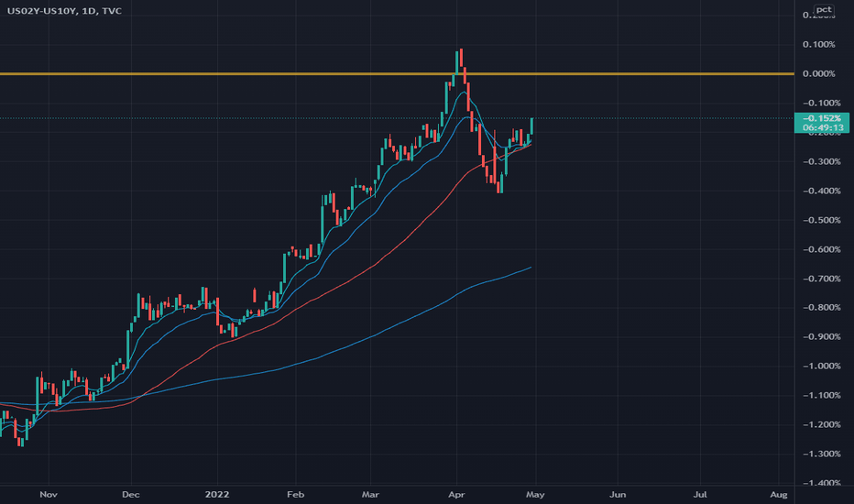The width and height of the screenshot is (854, 504).
Task: Click the 2022 time axis label
Action: [x=217, y=494]
